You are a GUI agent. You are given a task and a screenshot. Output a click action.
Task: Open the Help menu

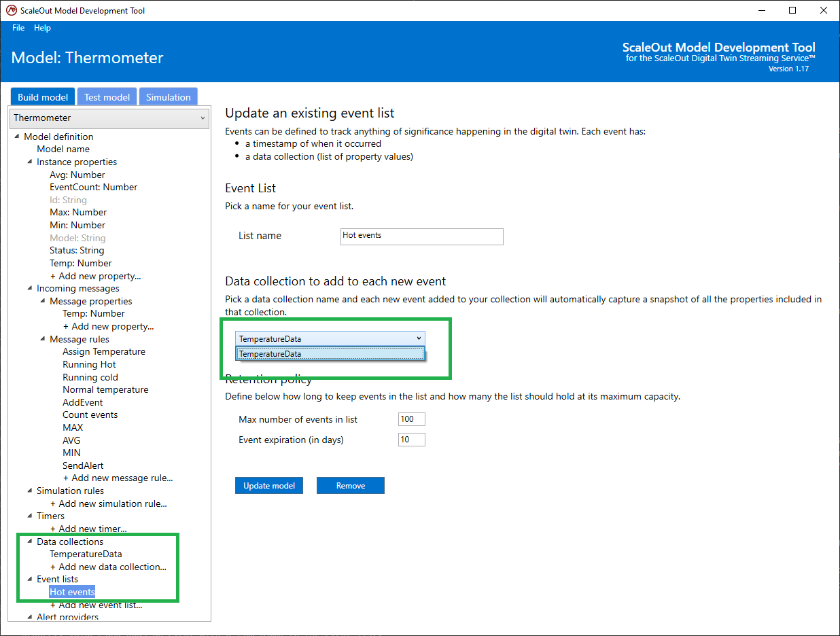[42, 28]
